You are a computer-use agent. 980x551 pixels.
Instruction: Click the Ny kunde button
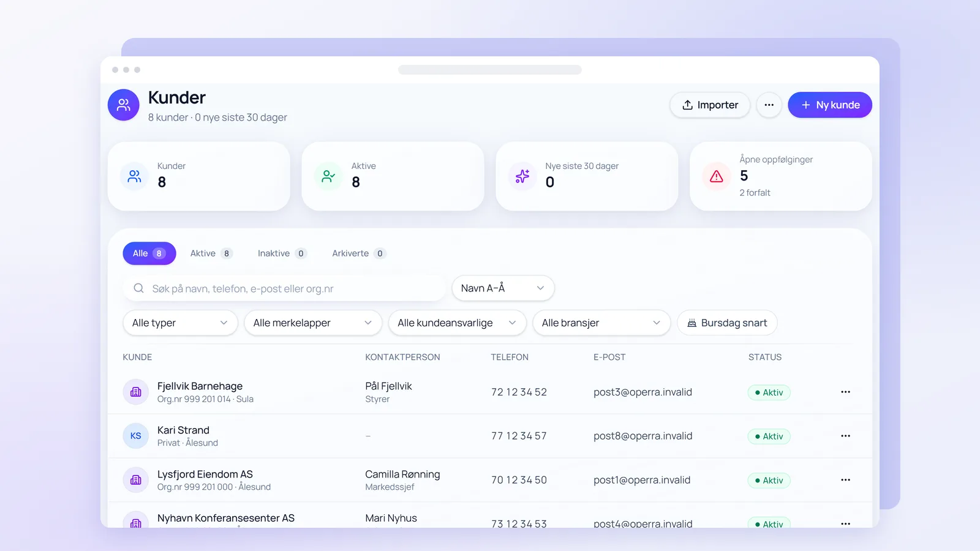(830, 105)
